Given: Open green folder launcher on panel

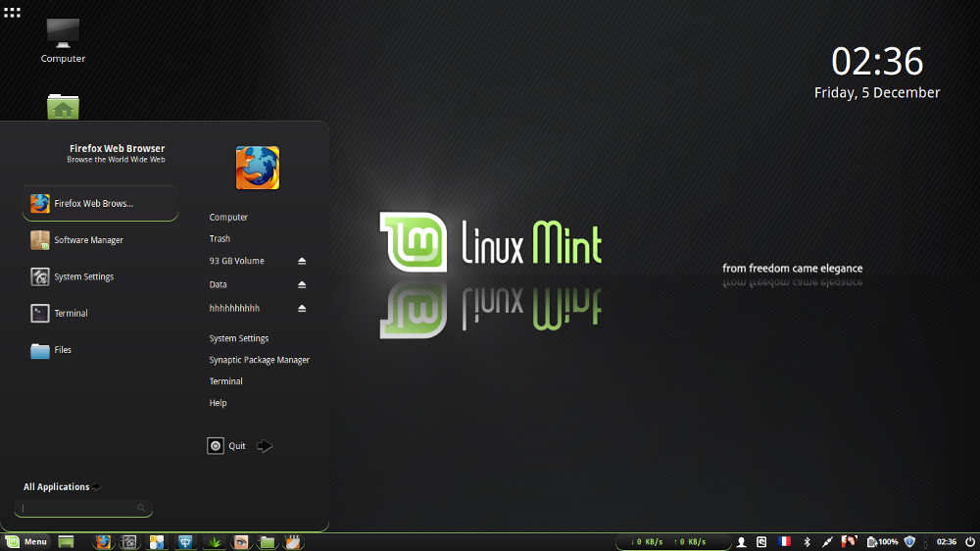Looking at the screenshot, I should (x=267, y=541).
